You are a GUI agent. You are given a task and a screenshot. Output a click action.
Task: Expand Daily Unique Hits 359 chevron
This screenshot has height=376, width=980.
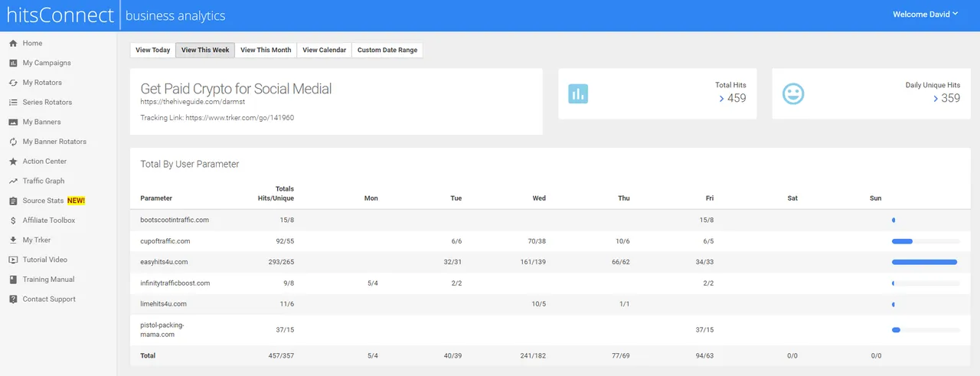pyautogui.click(x=936, y=98)
